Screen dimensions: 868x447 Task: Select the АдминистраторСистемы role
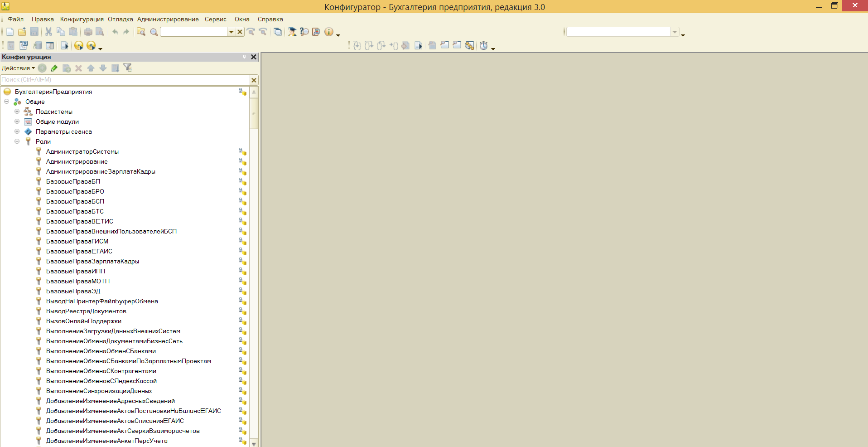[x=82, y=151]
